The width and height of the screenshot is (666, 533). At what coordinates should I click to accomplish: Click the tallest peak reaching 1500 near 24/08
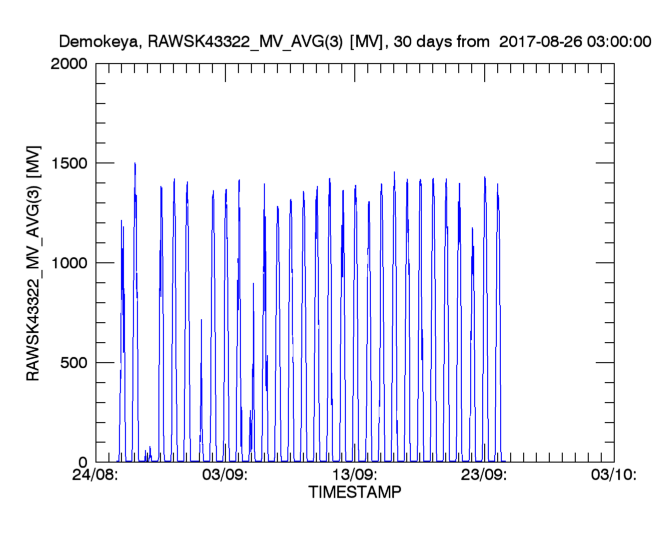[135, 165]
